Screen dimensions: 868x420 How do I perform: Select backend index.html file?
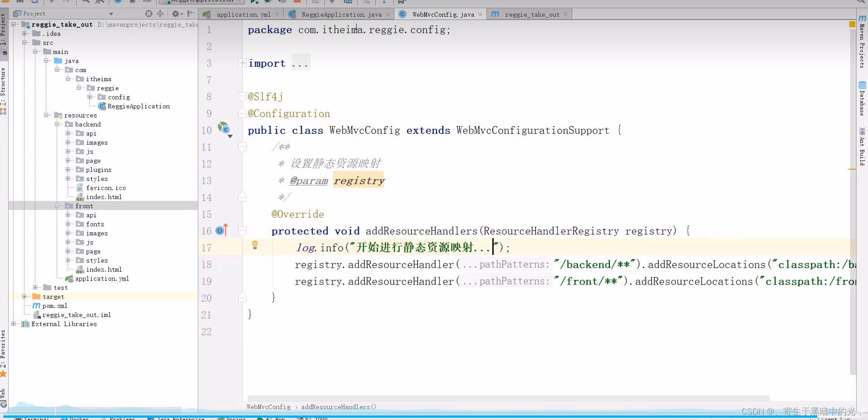coord(99,197)
